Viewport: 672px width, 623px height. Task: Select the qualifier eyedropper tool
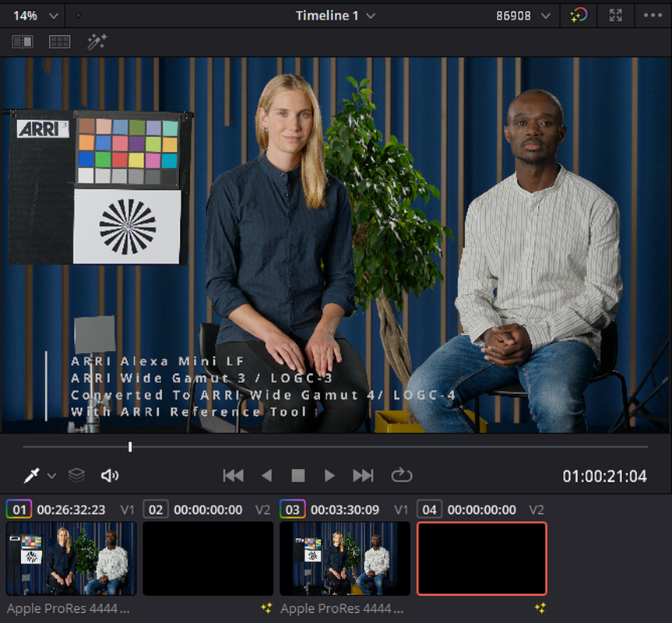pyautogui.click(x=32, y=476)
